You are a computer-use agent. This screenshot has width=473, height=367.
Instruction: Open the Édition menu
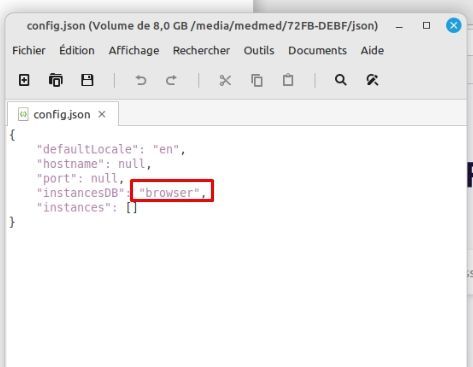pos(77,50)
